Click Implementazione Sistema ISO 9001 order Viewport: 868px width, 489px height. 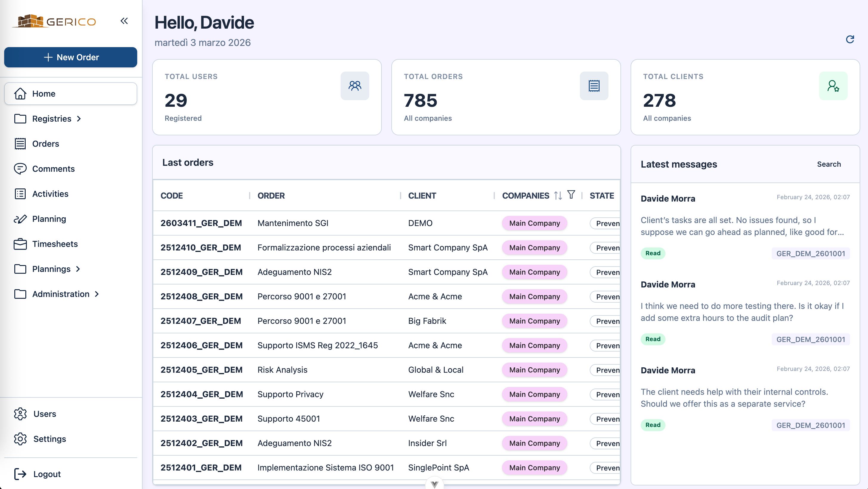[x=325, y=468]
